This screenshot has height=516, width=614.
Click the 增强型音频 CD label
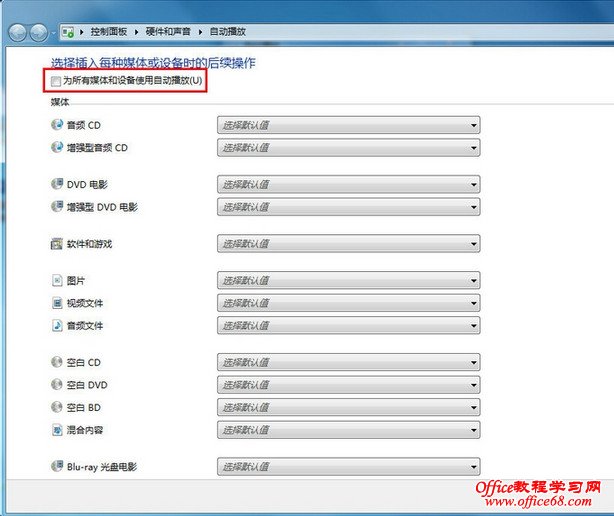pos(97,148)
